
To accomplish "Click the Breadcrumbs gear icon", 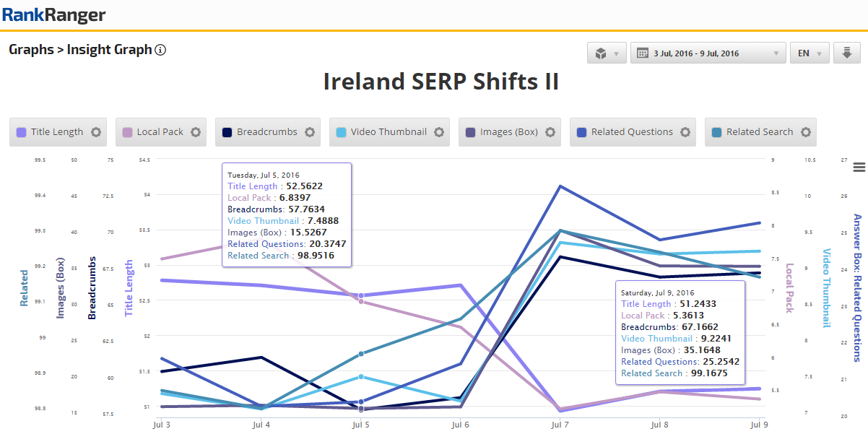I will pyautogui.click(x=309, y=132).
